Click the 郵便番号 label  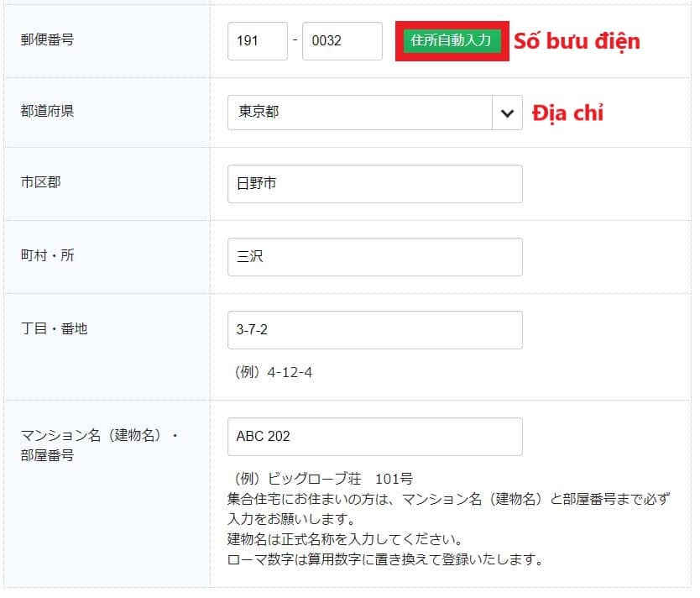(x=47, y=39)
